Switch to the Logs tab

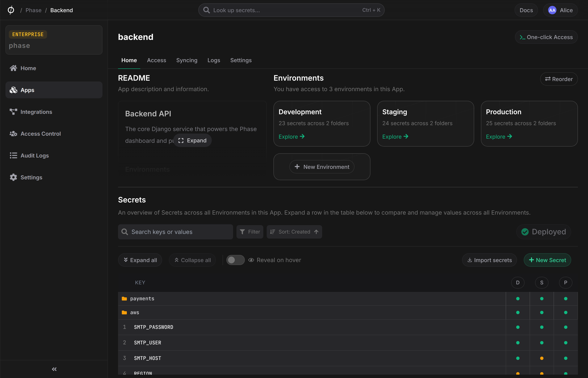tap(214, 60)
